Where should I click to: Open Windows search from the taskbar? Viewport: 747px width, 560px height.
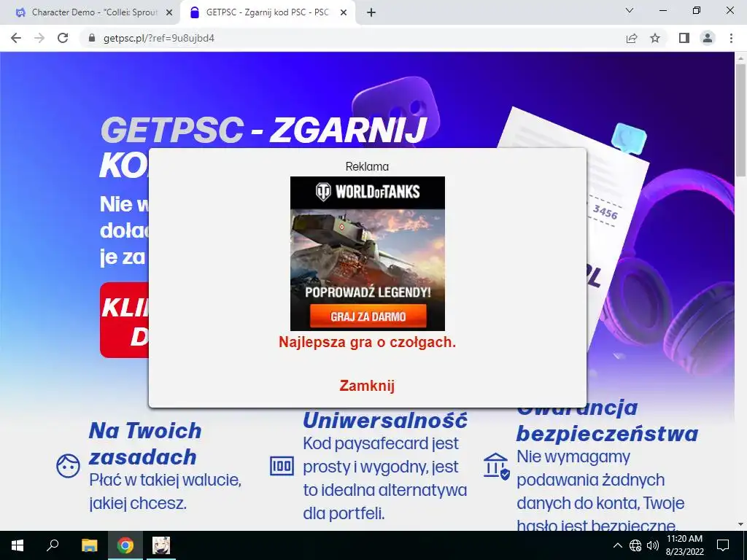coord(53,545)
